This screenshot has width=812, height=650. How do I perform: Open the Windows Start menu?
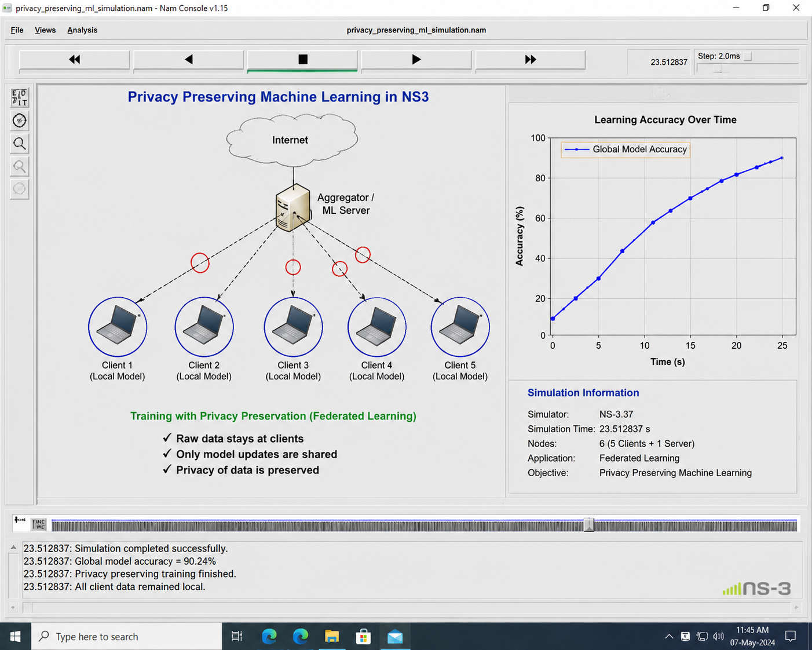[16, 637]
